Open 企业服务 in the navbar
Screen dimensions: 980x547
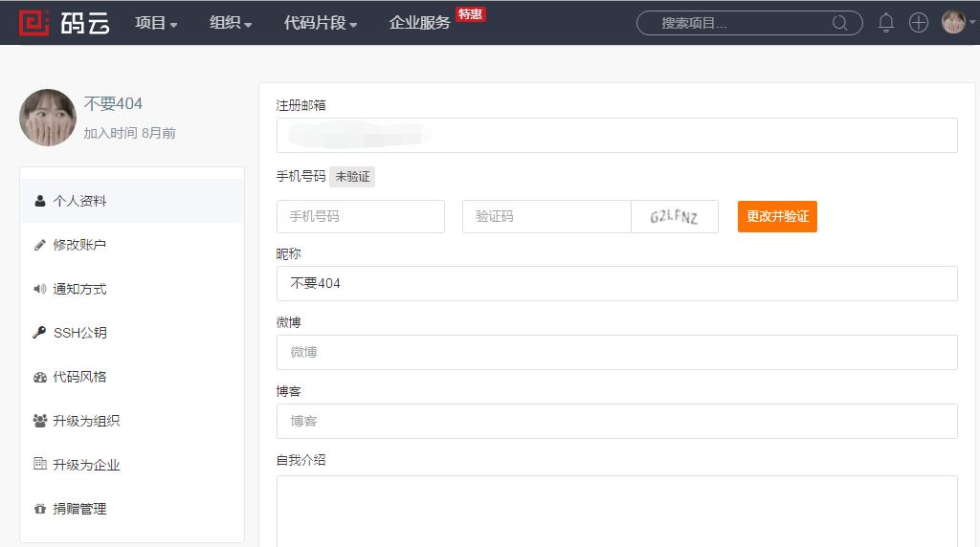pos(419,23)
